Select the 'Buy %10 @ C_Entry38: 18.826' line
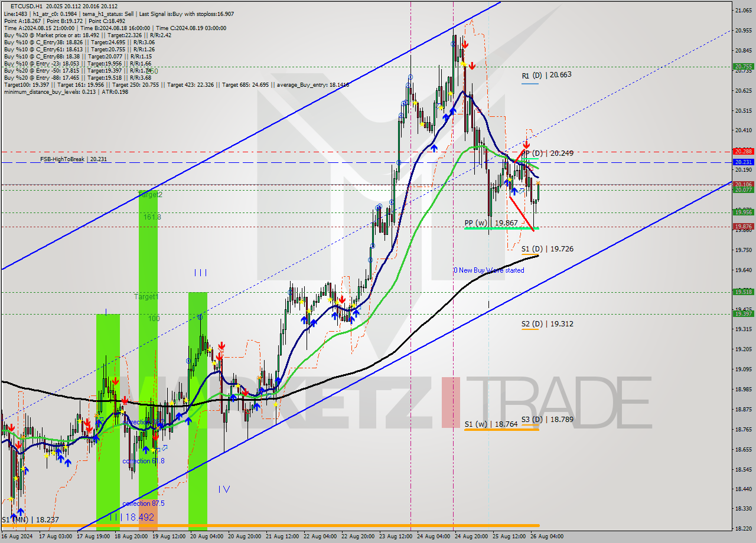 (x=79, y=42)
